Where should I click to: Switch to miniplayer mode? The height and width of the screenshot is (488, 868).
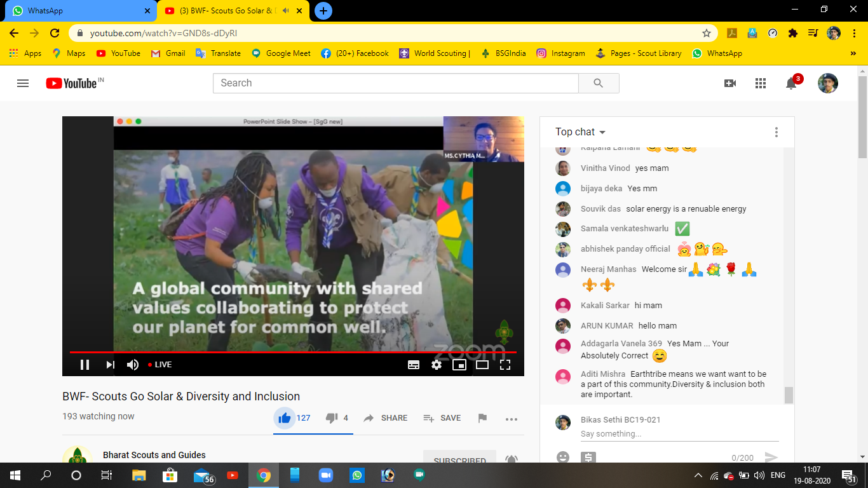click(459, 365)
